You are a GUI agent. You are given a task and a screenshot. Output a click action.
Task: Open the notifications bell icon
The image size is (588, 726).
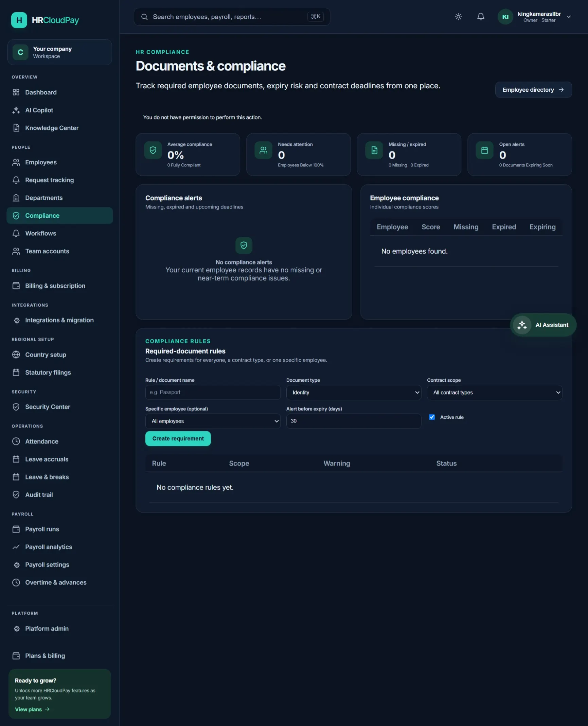(x=481, y=17)
